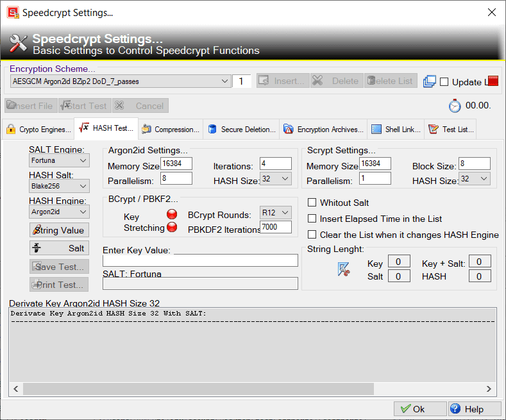Viewport: 506px width, 420px height.
Task: Open the HASH Salt Blake256 dropdown
Action: [59, 186]
